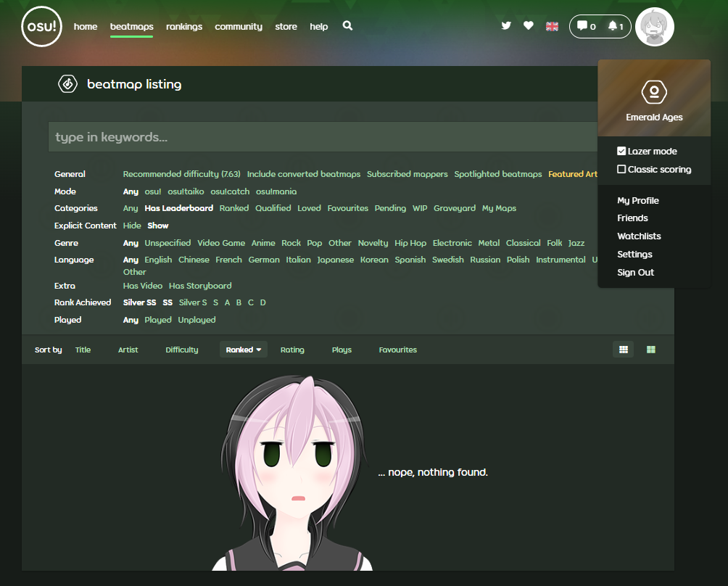Open the UK flag language selector
The height and width of the screenshot is (586, 728).
tap(552, 26)
